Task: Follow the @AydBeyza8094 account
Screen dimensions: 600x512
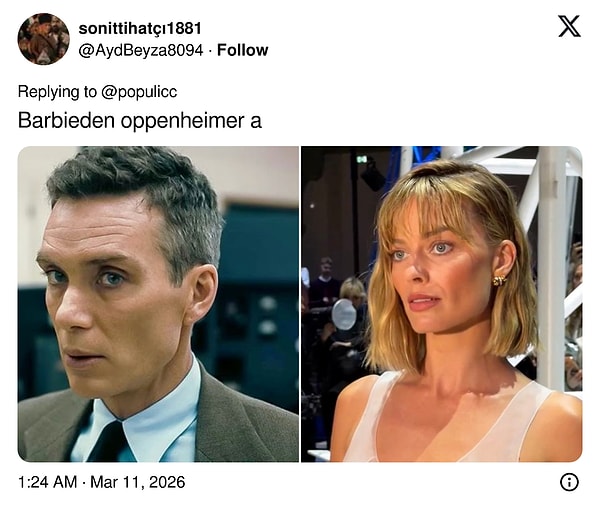Action: [243, 50]
